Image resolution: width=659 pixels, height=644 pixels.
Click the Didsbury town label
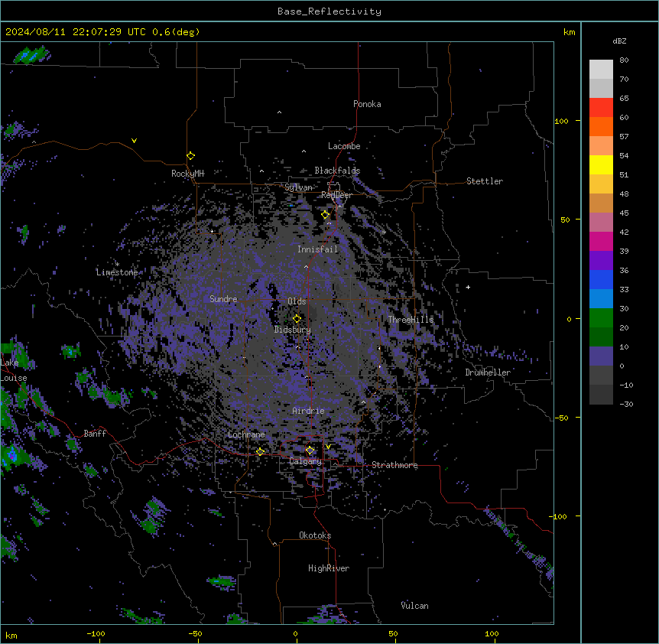point(293,330)
